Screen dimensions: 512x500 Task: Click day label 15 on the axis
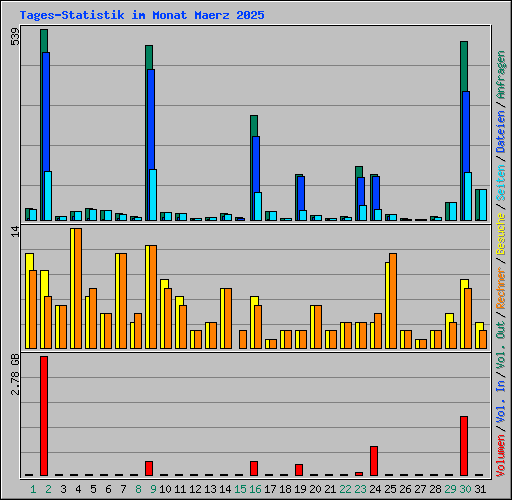click(240, 489)
